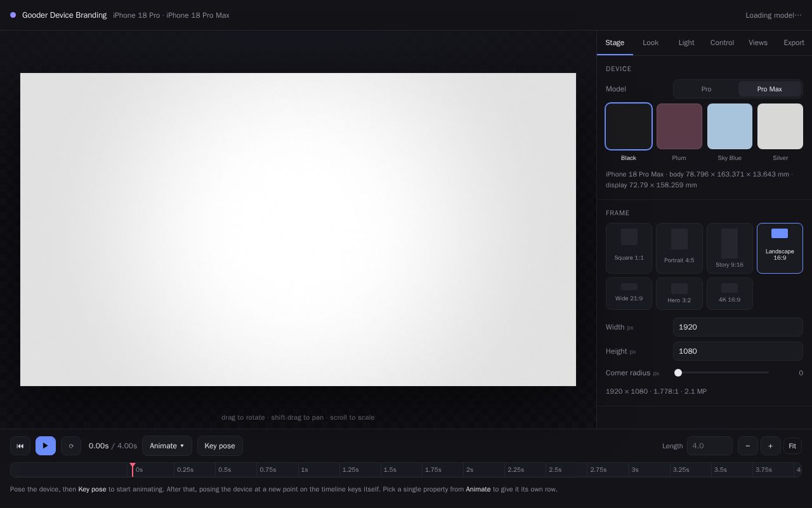Choose Square 1:1 frame preset
Image resolution: width=812 pixels, height=508 pixels.
tap(629, 248)
